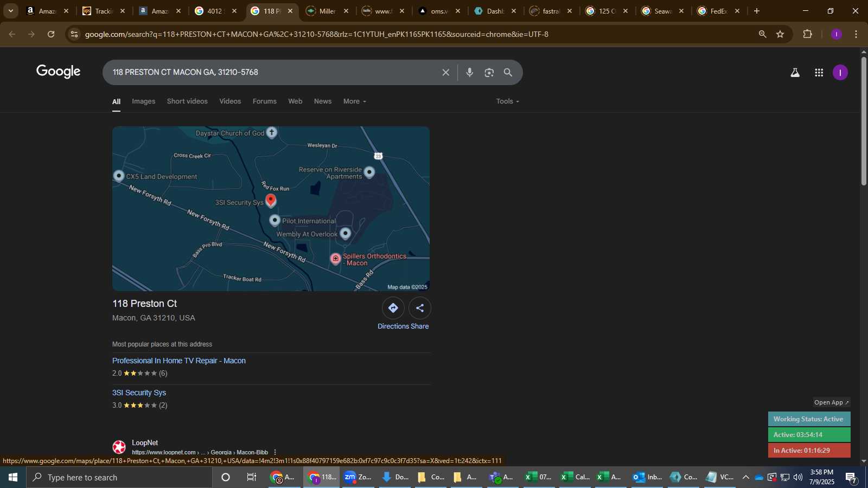Viewport: 868px width, 488px height.
Task: Click the red map pin at 118 Preston Ct
Action: point(271,201)
